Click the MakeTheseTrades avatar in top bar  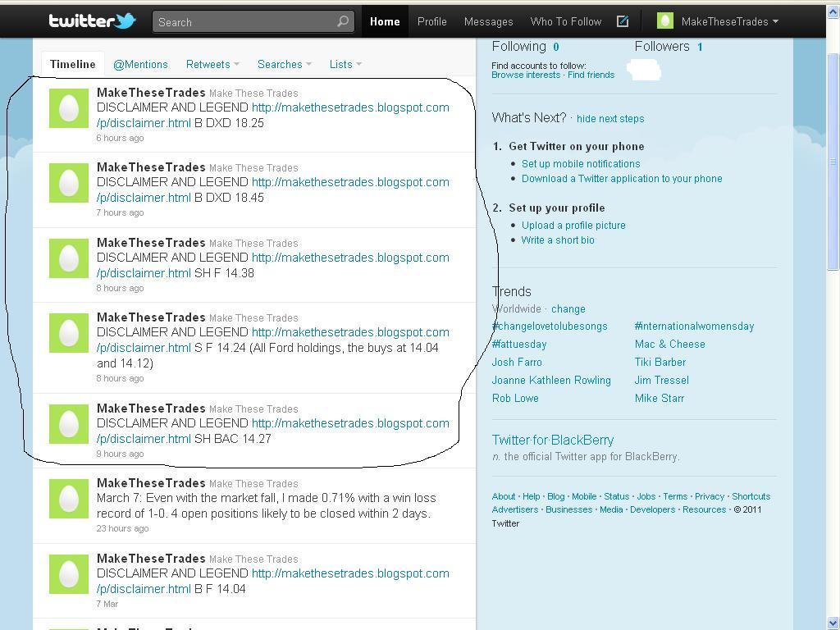click(x=664, y=21)
